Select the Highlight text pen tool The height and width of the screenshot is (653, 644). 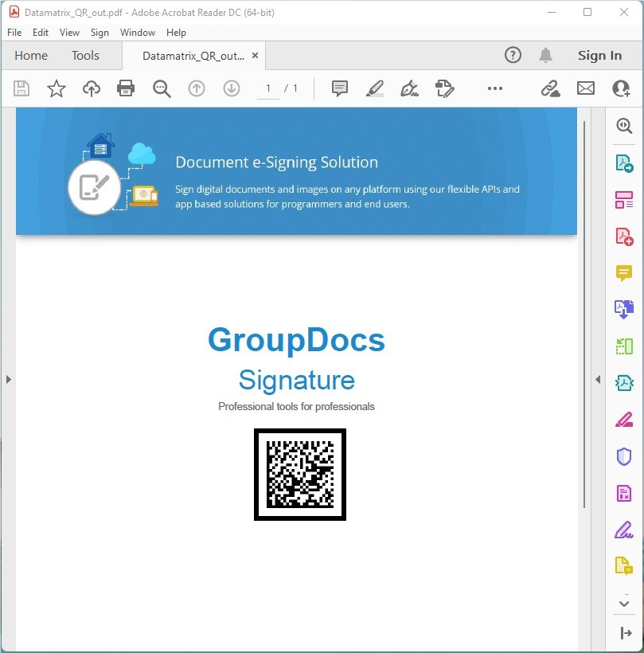tap(375, 88)
